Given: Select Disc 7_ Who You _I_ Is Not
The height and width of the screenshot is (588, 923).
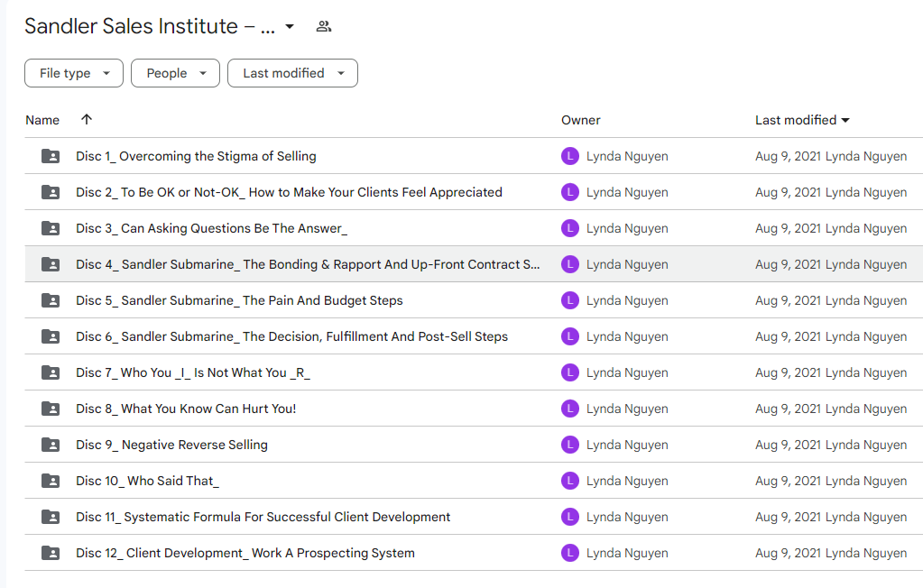Looking at the screenshot, I should pos(193,372).
